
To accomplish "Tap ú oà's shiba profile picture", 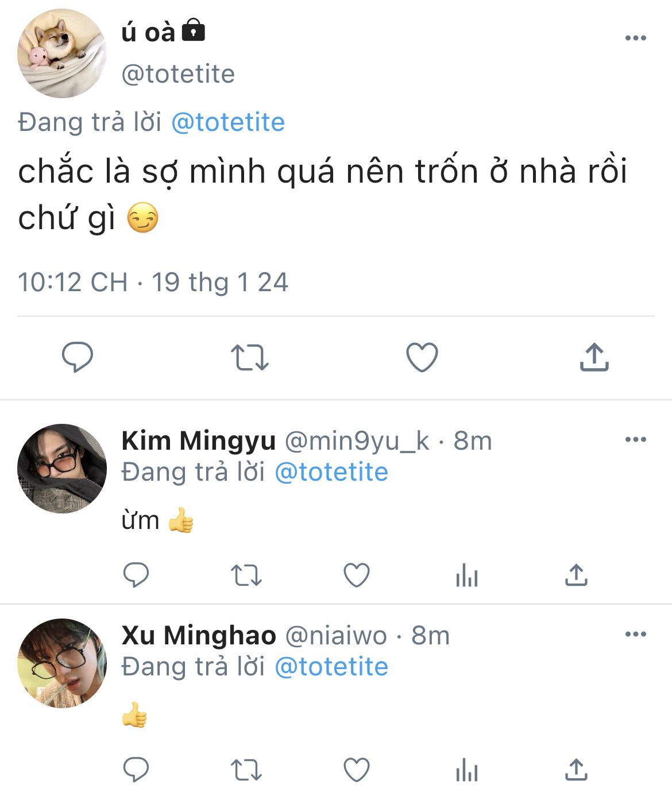I will 62,53.
